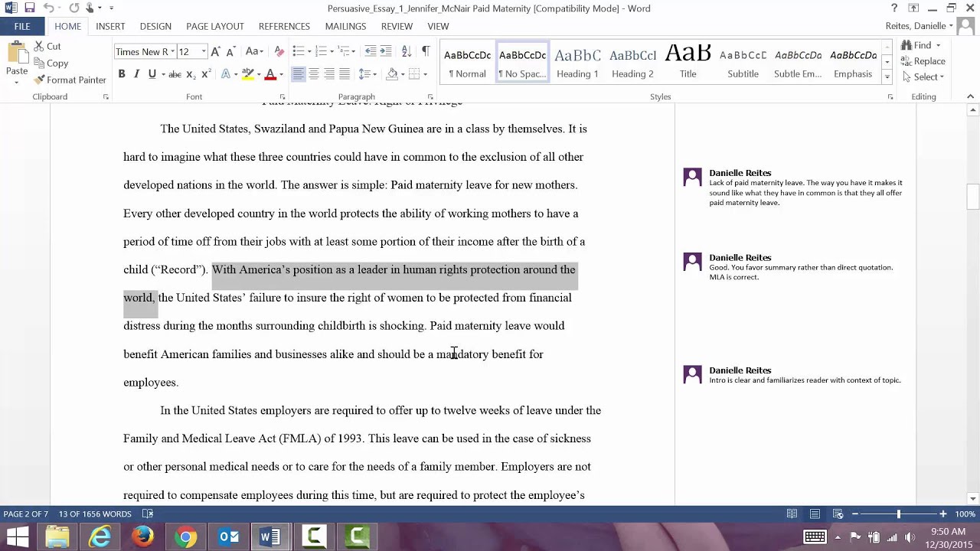Switch to Web Layout view
980x551 pixels.
pos(838,514)
